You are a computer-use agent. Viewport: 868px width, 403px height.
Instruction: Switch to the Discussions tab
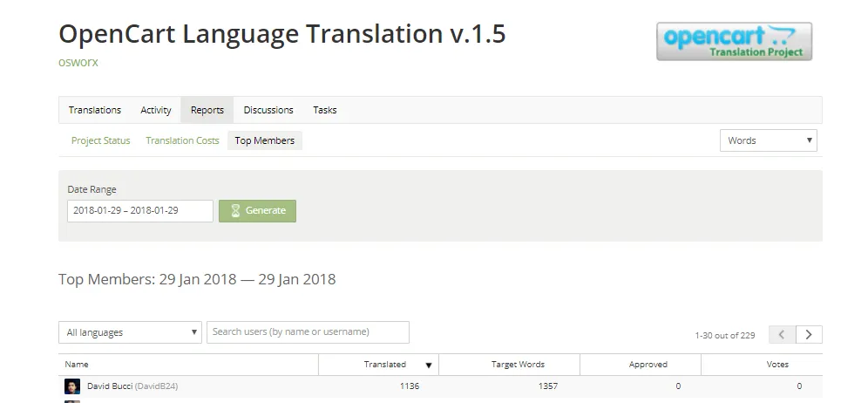tap(268, 110)
